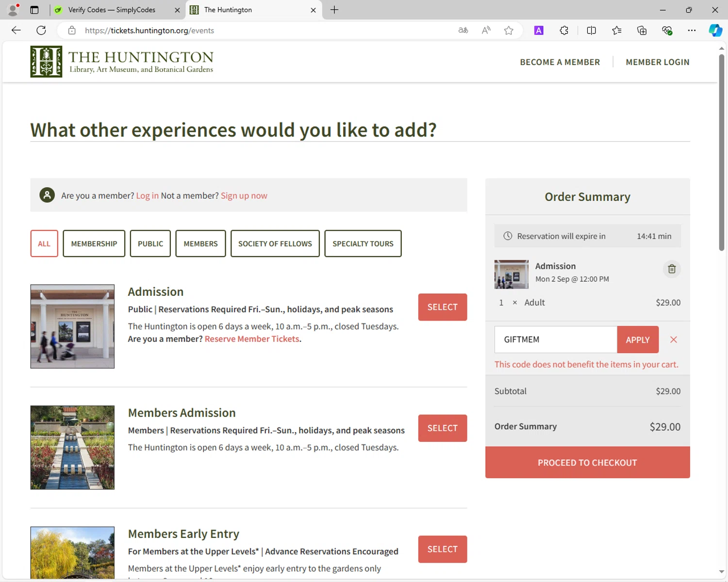Open the favorites list
This screenshot has width=728, height=582.
click(x=616, y=31)
